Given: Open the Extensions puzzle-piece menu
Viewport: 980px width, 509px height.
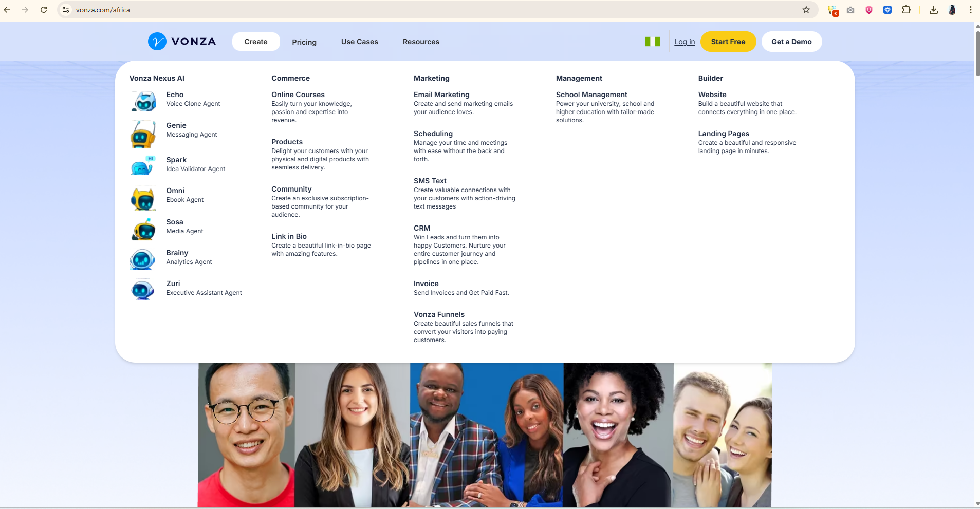Looking at the screenshot, I should pyautogui.click(x=907, y=10).
